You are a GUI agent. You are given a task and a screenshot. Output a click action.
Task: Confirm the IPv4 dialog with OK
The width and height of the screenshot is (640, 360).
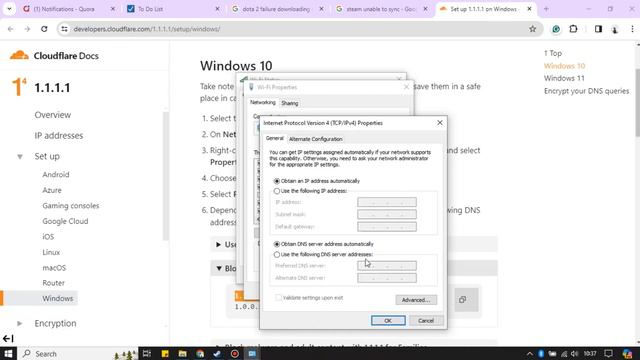388,320
